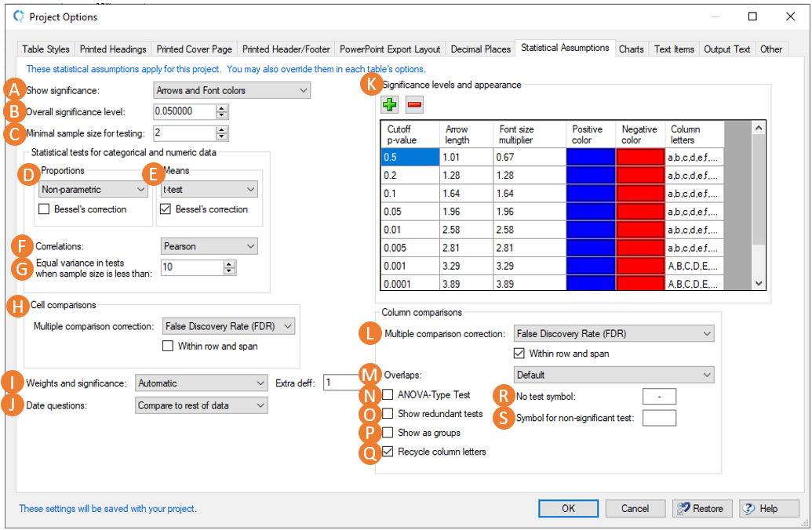
Task: Decrease Minimal sample size for testing stepper
Action: (222, 136)
